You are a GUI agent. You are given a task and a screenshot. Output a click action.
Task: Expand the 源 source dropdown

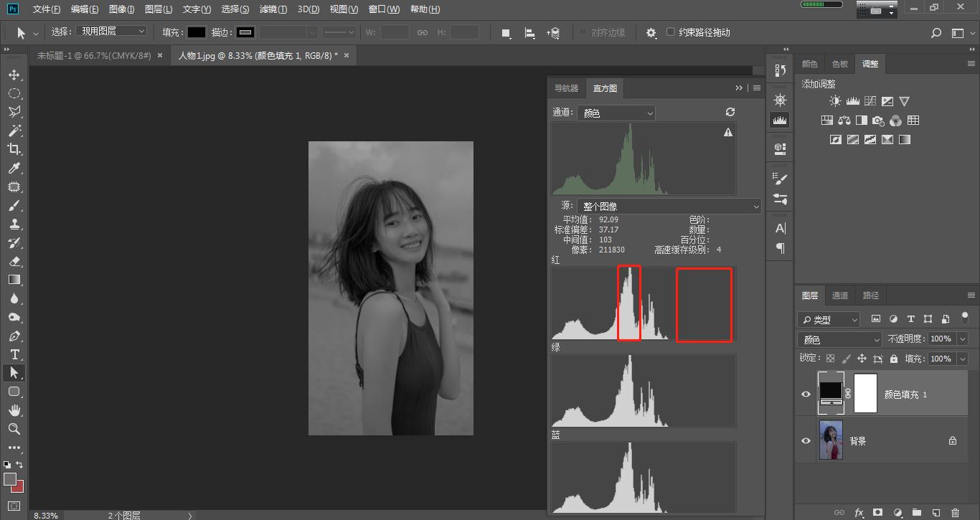[x=669, y=207]
